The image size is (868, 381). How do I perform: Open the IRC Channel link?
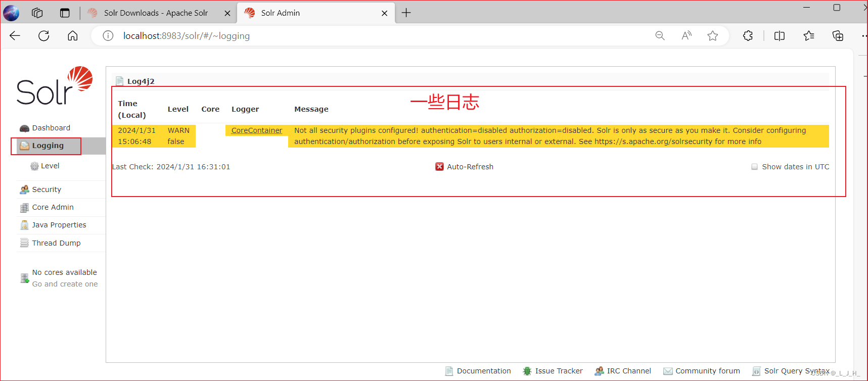coord(629,371)
